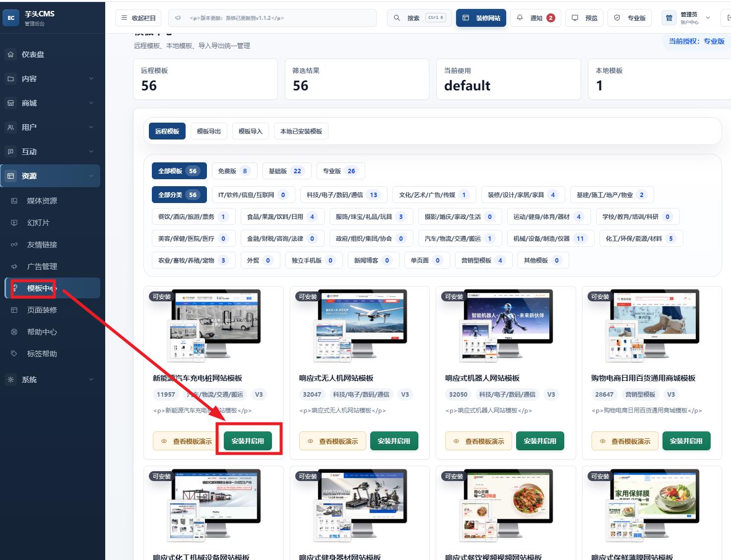Click the 页面装修 layout icon
731x560 pixels.
coord(14,310)
